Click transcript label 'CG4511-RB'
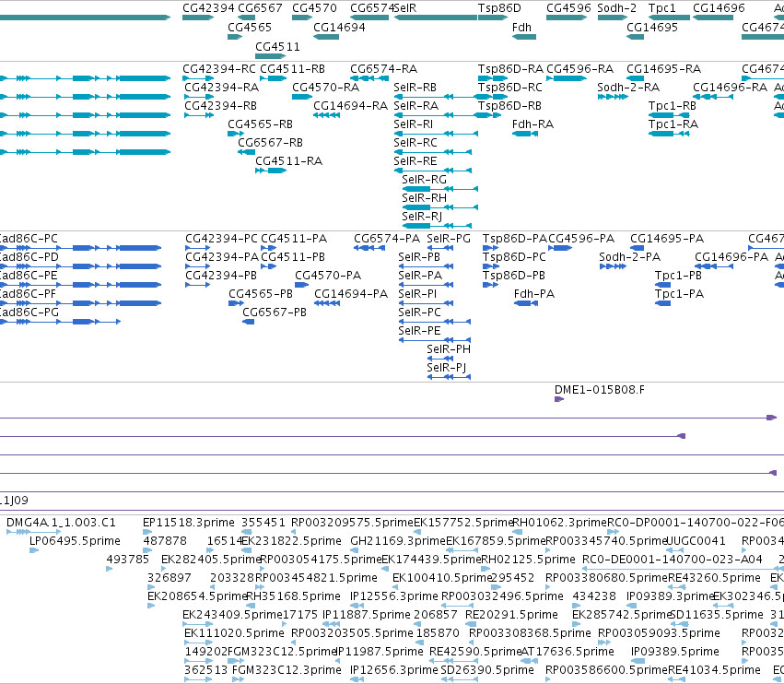Screen dimensions: 784x684 pos(292,68)
